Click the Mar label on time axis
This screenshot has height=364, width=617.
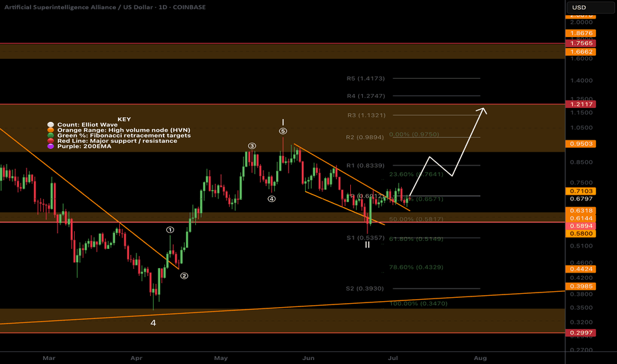tap(49, 358)
